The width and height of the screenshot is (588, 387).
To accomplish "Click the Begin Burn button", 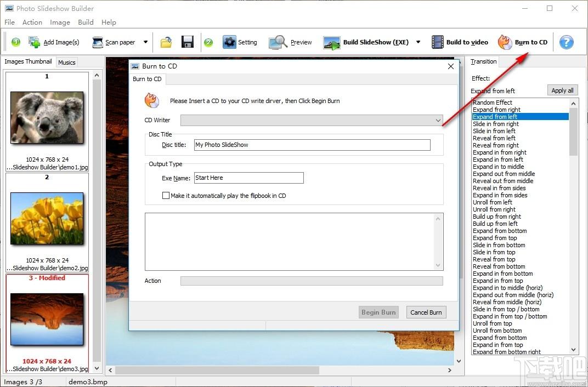I will pyautogui.click(x=378, y=312).
